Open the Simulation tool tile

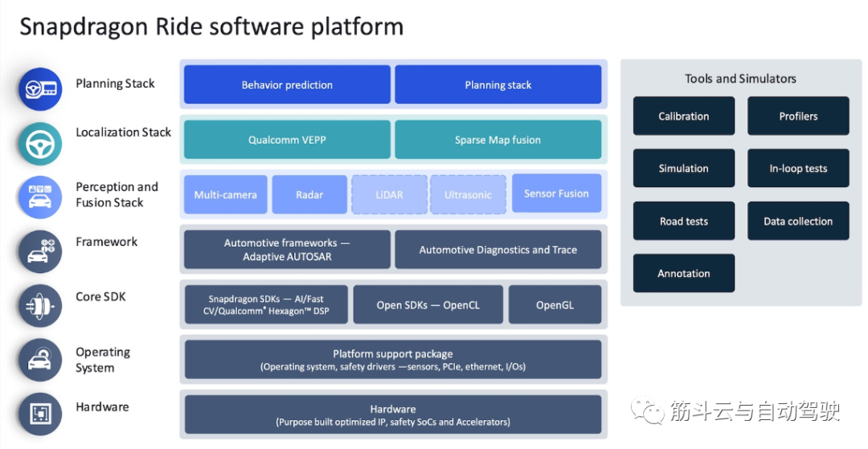point(684,168)
